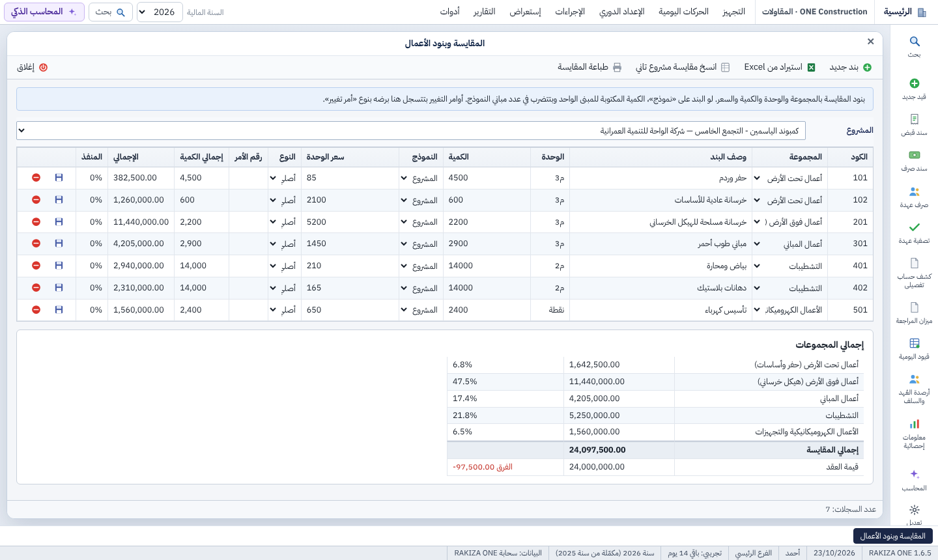Click the إغلاق button

pos(33,67)
